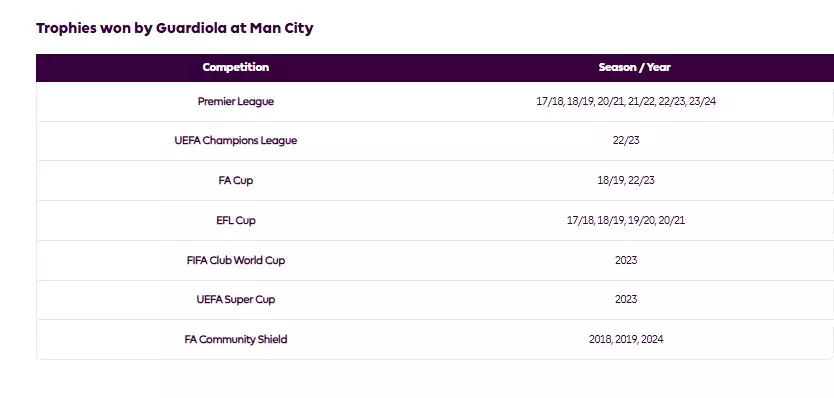Screen dimensions: 834x398
Task: Click the Champions League 22/23 season value
Action: point(626,140)
